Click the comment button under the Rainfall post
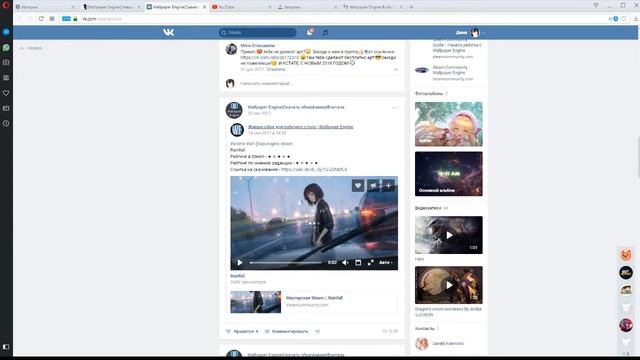This screenshot has width=640, height=360. (287, 331)
